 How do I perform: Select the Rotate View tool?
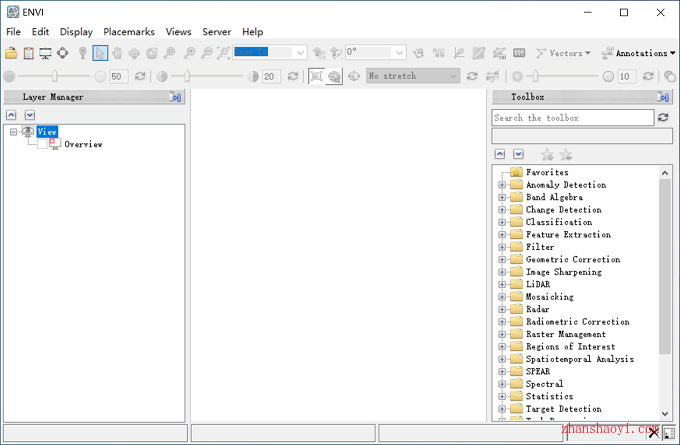pyautogui.click(x=151, y=53)
